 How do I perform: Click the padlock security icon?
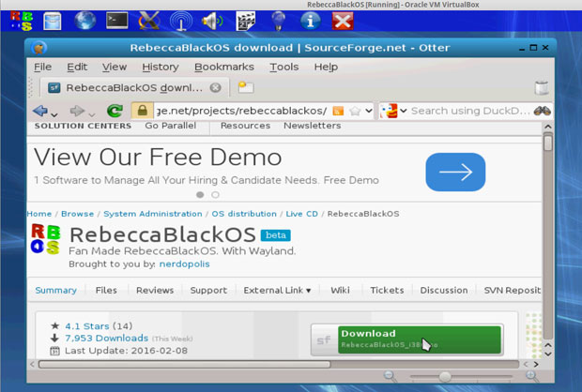point(142,111)
